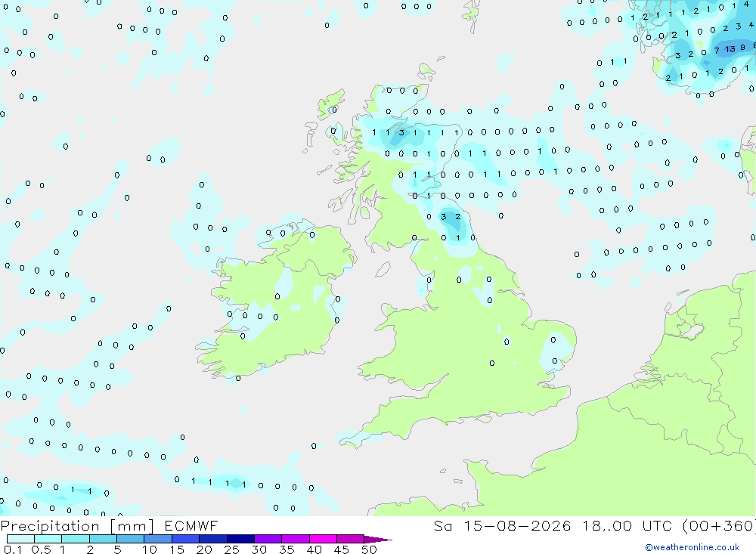Select the ECMWF model label
This screenshot has width=756, height=554.
[191, 526]
